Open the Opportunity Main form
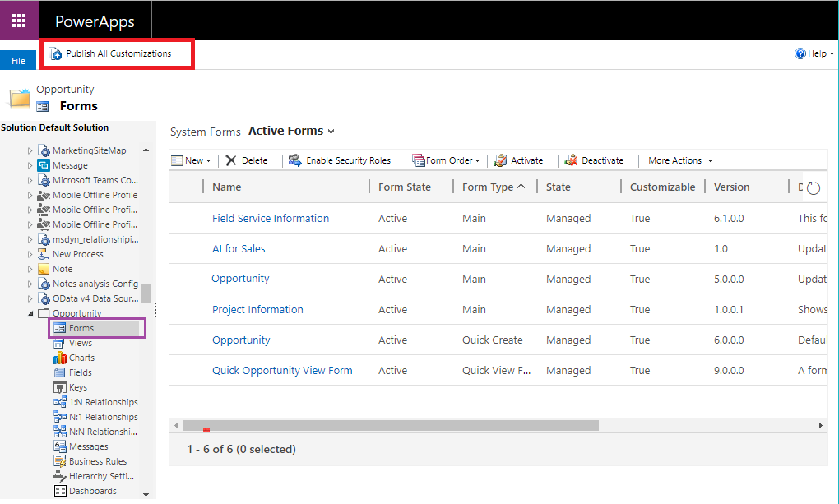 tap(240, 279)
